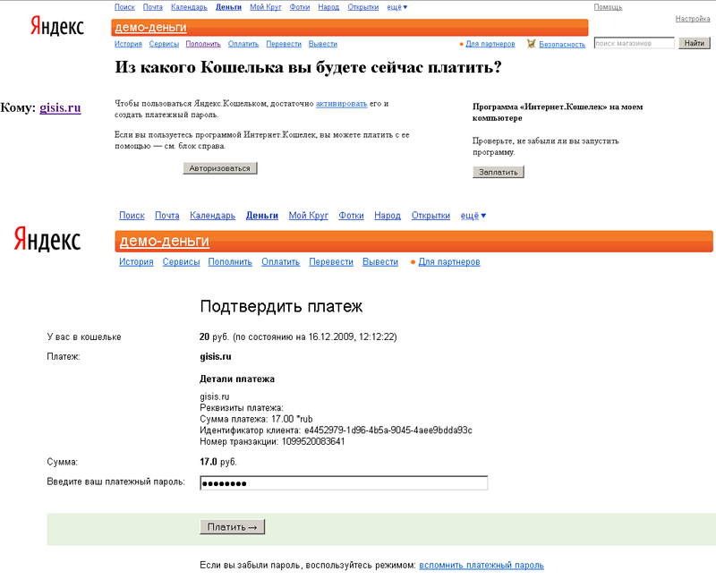The image size is (716, 588).
Task: Click Пополнить in the upper submenu
Action: (203, 44)
